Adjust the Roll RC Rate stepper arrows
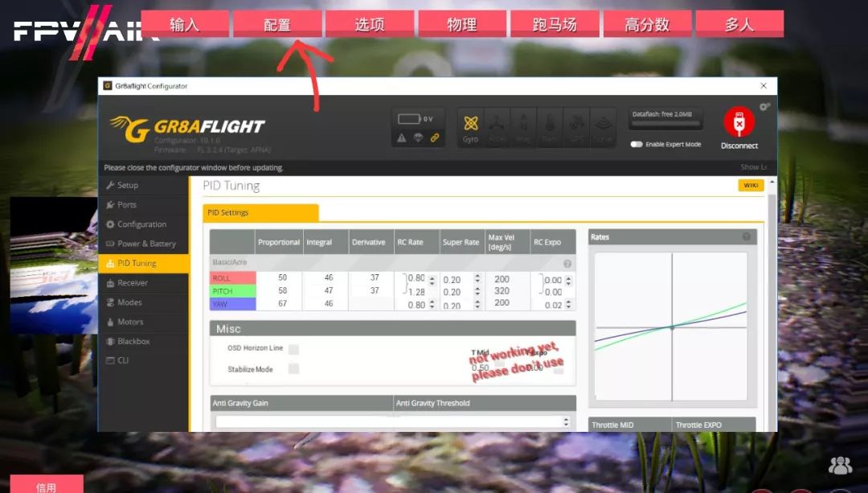868x493 pixels. (x=432, y=280)
